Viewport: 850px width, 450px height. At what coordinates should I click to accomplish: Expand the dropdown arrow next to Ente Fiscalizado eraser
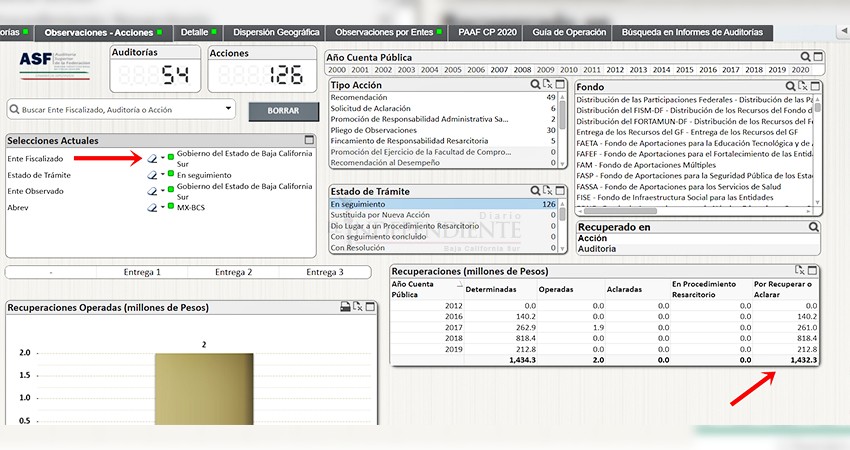162,158
